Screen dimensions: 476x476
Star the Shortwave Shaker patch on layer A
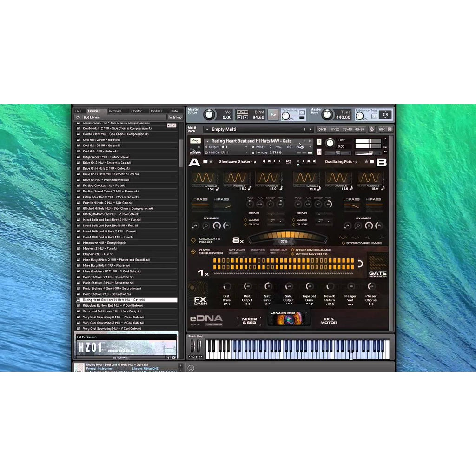pos(211,160)
